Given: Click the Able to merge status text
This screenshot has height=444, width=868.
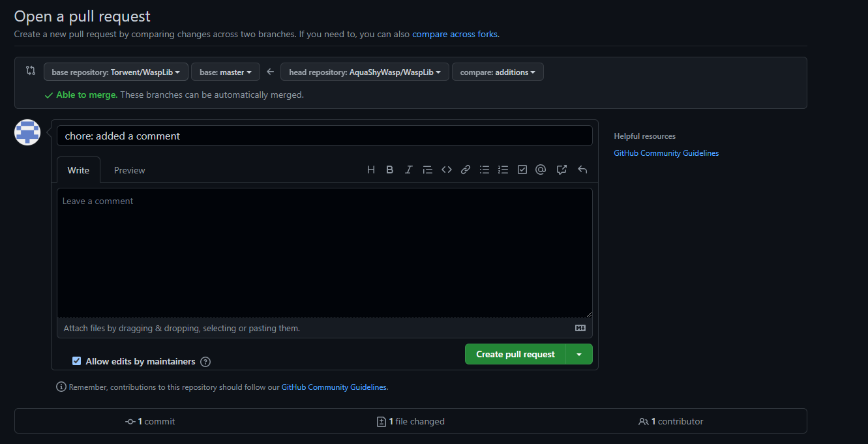Looking at the screenshot, I should pyautogui.click(x=87, y=95).
